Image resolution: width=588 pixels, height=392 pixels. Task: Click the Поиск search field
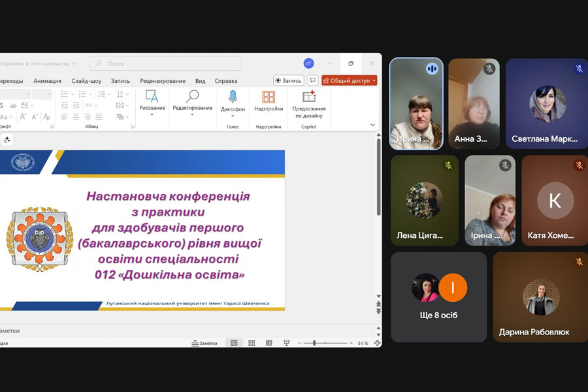click(x=165, y=63)
